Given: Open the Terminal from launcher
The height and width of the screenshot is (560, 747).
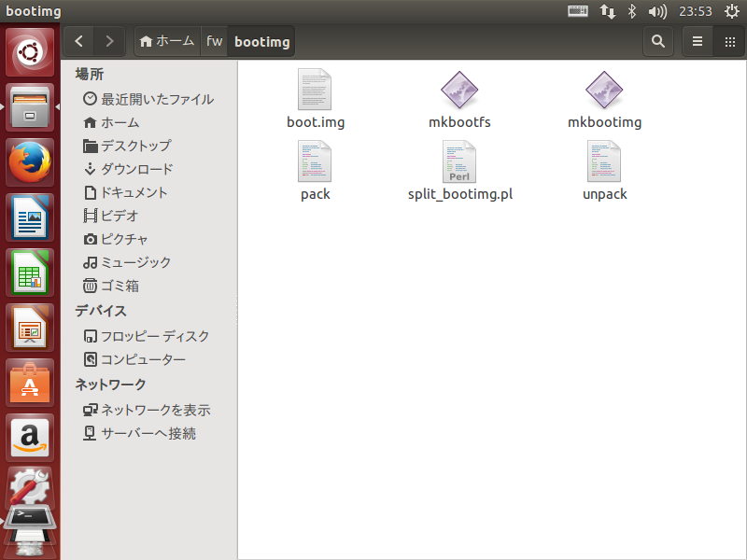Looking at the screenshot, I should click(30, 517).
